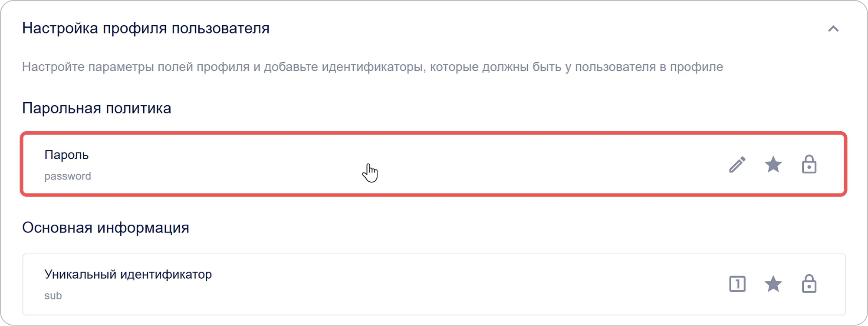The width and height of the screenshot is (868, 326).
Task: Select the Парольная политика section heading
Action: tap(96, 108)
